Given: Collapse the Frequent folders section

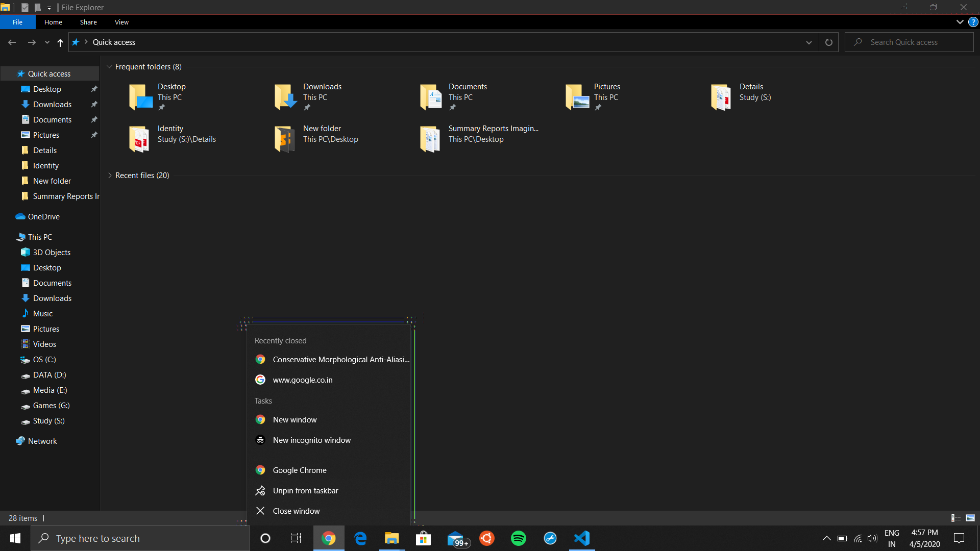Looking at the screenshot, I should [109, 66].
